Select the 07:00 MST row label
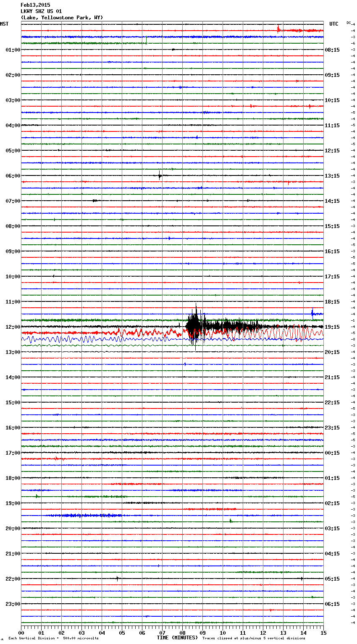The image size is (357, 644). [x=13, y=201]
